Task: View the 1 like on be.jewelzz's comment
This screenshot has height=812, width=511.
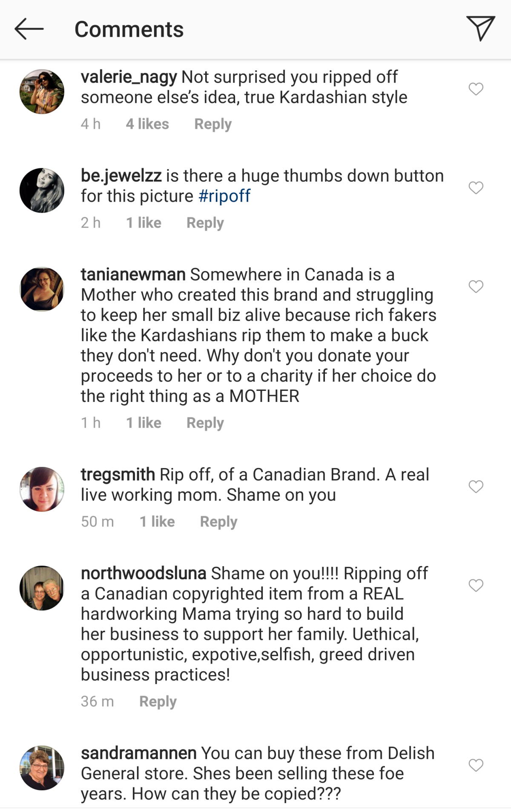Action: pos(144,222)
